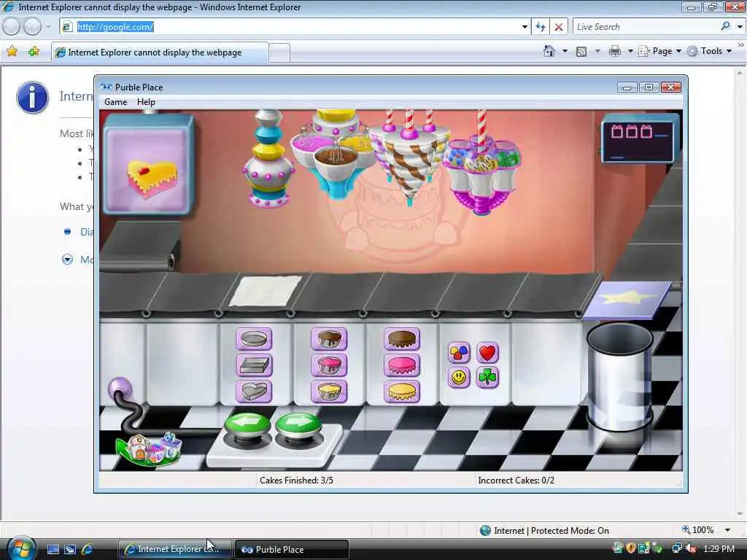This screenshot has height=560, width=747.
Task: Click the metal trash can
Action: coord(619,377)
